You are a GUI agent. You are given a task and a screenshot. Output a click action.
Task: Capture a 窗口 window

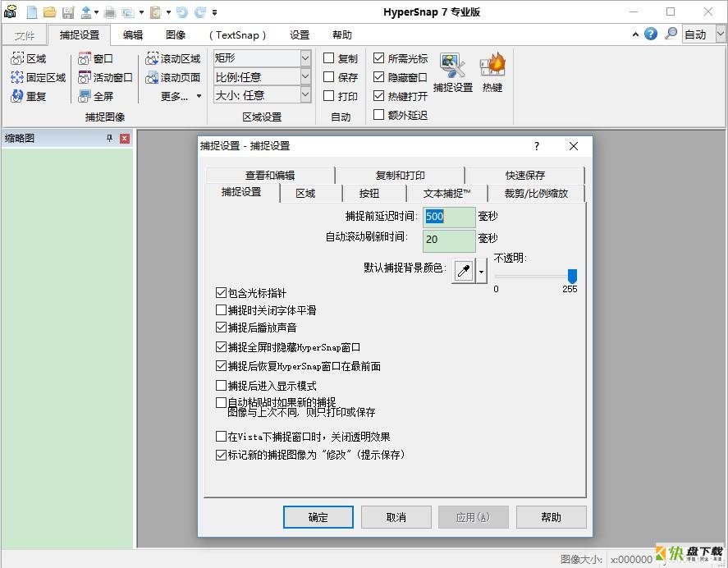coord(96,58)
